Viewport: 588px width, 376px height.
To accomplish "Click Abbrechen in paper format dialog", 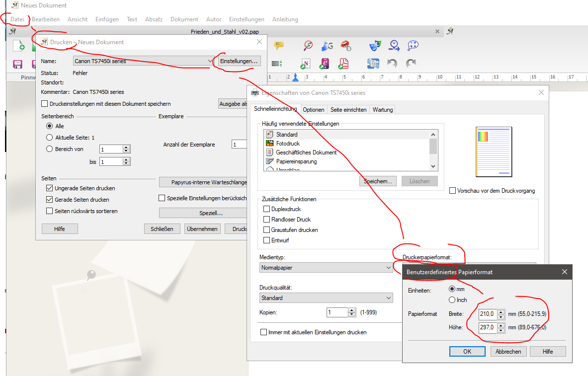I will [508, 351].
